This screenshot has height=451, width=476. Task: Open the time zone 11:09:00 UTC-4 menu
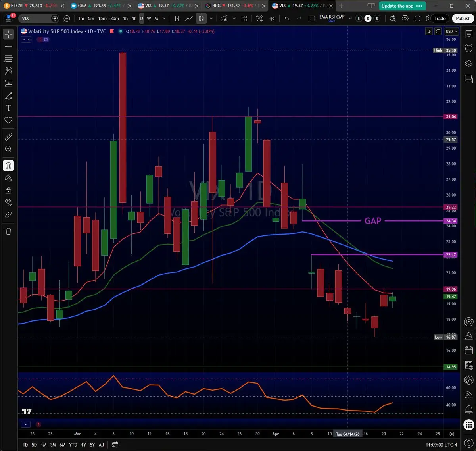click(x=441, y=445)
